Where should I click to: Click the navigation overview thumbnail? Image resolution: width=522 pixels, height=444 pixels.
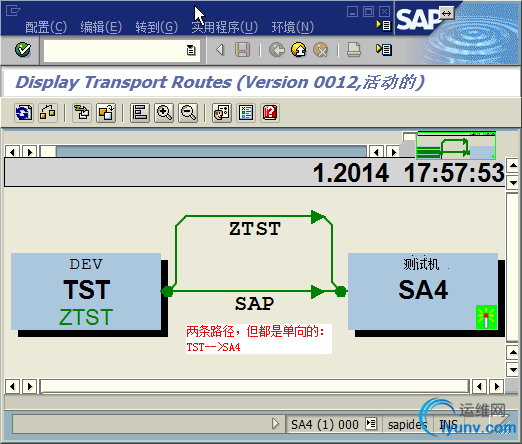[456, 146]
